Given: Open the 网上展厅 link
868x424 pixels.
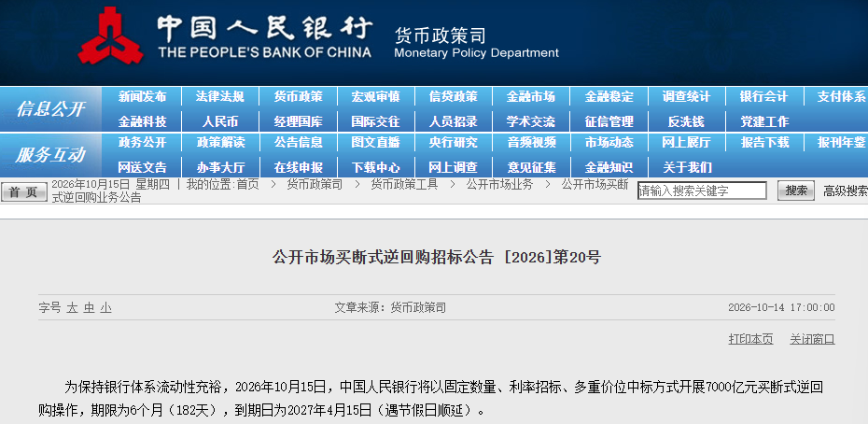Looking at the screenshot, I should pyautogui.click(x=686, y=143).
